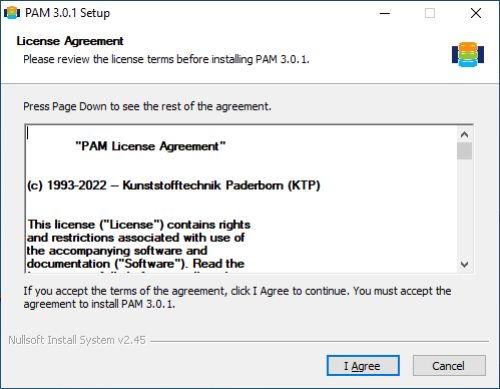Click the PAM icon in the title bar
This screenshot has height=389, width=500.
click(x=12, y=13)
